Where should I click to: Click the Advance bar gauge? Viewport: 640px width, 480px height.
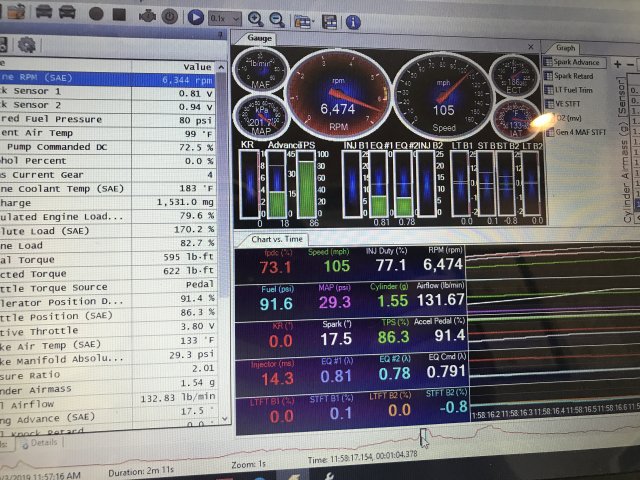click(x=278, y=184)
